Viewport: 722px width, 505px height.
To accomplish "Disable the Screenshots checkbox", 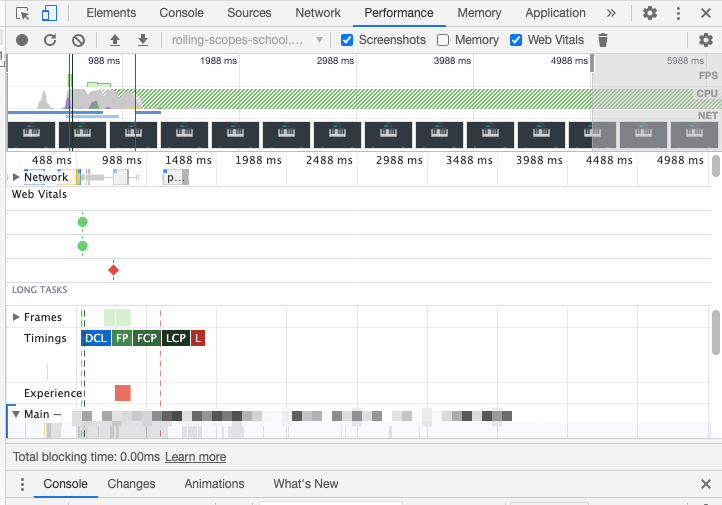I will click(x=348, y=40).
